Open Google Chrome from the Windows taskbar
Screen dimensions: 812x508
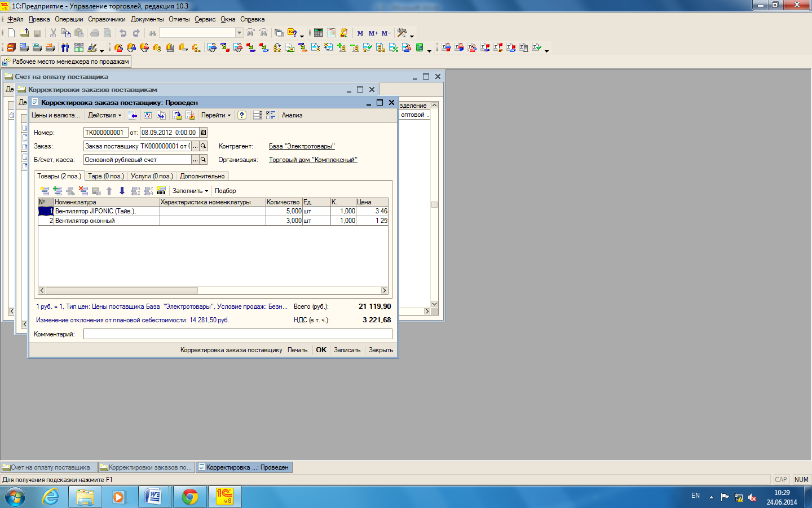(x=190, y=497)
